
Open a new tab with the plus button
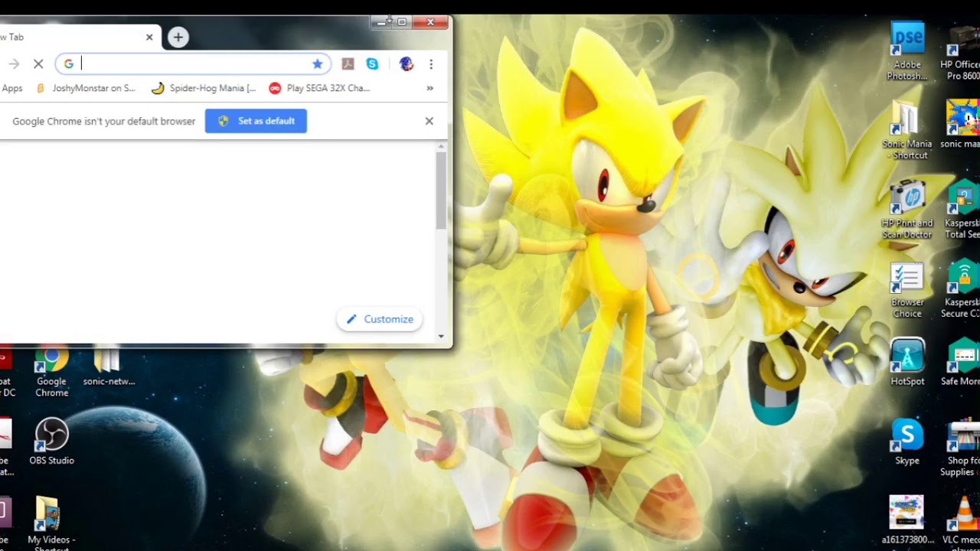click(178, 37)
